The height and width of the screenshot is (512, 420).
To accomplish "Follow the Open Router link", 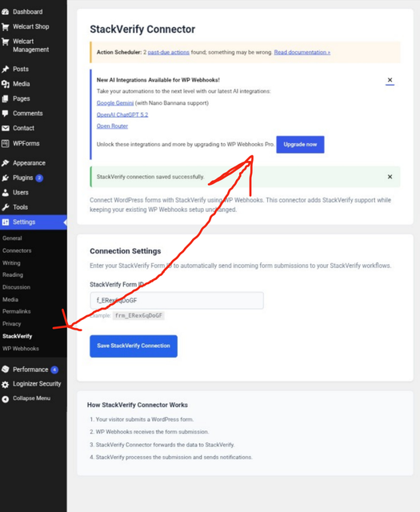I will 112,126.
